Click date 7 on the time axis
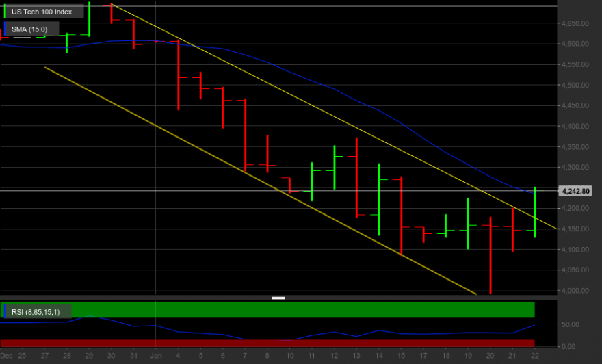Image resolution: width=602 pixels, height=364 pixels. point(245,356)
